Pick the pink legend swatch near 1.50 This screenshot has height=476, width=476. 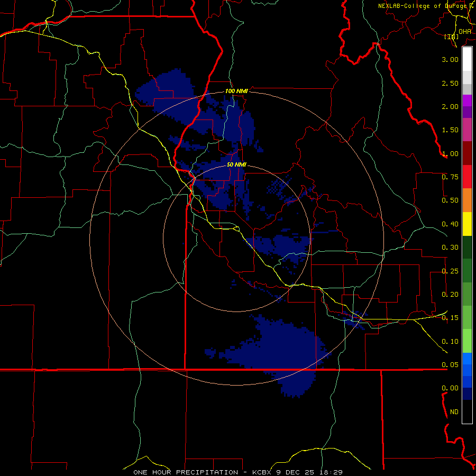467,130
